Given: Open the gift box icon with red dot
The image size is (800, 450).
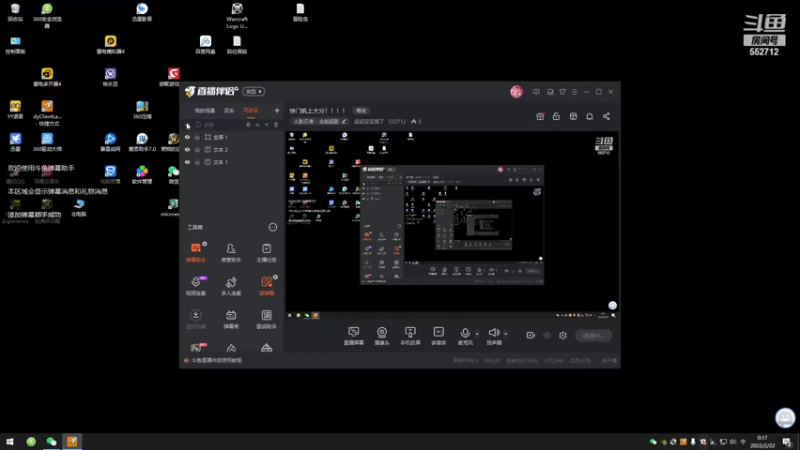Looking at the screenshot, I should click(540, 116).
